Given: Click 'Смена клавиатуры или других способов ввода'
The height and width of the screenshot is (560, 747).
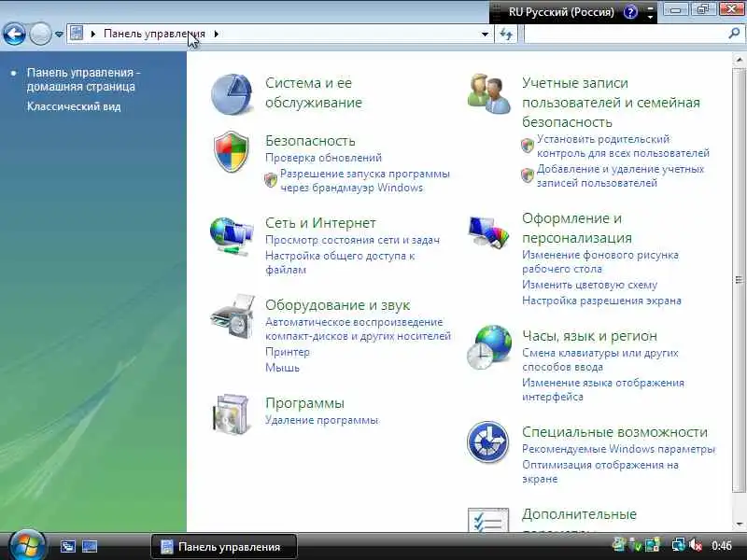Looking at the screenshot, I should point(600,359).
